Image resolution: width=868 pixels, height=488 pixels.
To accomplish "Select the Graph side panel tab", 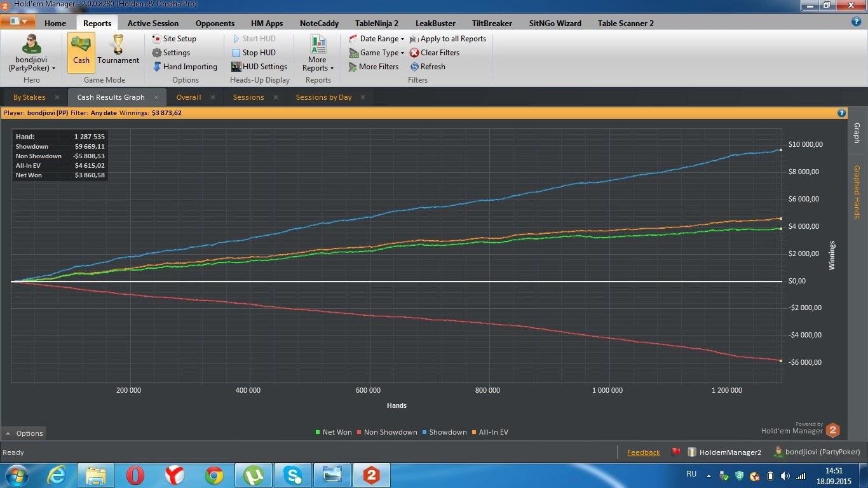I will pos(857,133).
